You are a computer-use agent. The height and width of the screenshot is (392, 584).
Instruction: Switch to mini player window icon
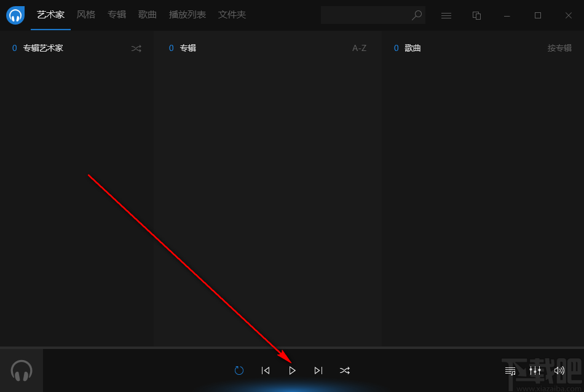click(477, 15)
